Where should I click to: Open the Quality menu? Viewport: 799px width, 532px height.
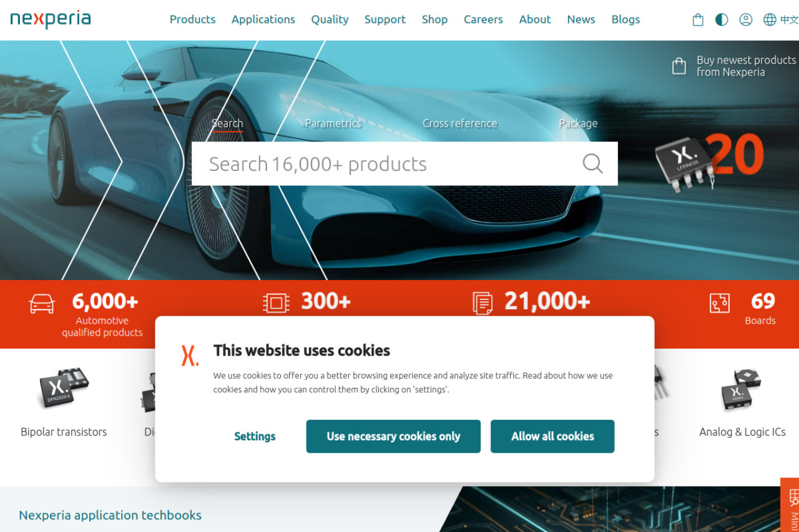(330, 19)
